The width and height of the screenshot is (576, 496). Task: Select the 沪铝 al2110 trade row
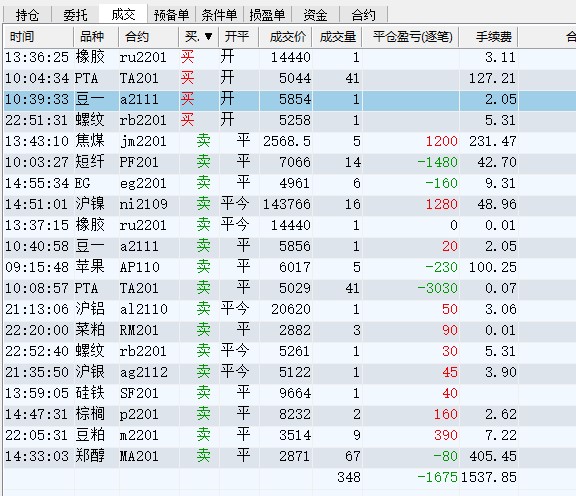click(x=290, y=309)
